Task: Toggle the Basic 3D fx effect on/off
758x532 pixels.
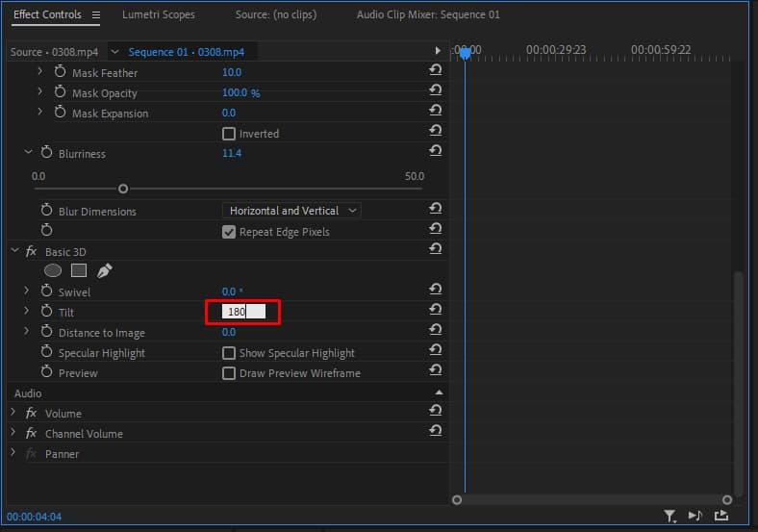Action: [31, 251]
